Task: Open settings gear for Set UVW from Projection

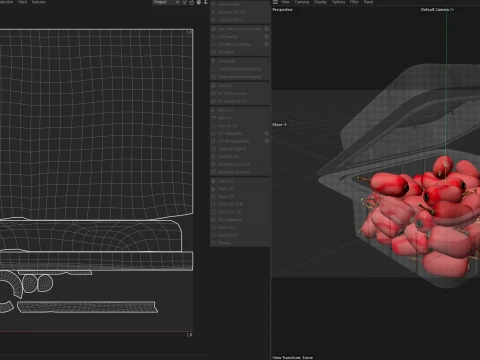Action: pyautogui.click(x=266, y=29)
